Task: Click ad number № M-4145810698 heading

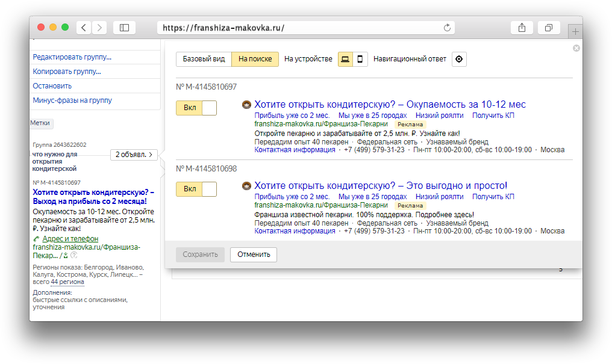Action: click(x=206, y=168)
